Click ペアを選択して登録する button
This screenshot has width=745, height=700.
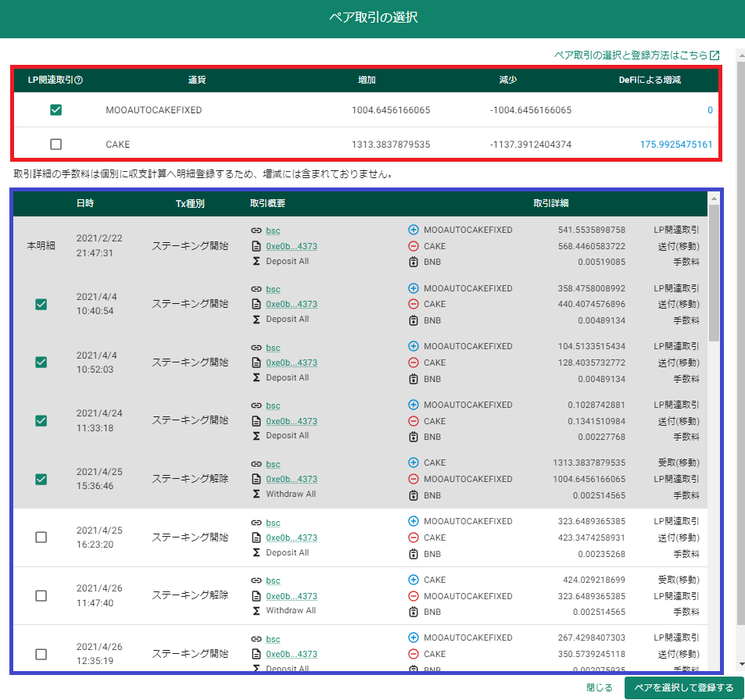pos(684,687)
